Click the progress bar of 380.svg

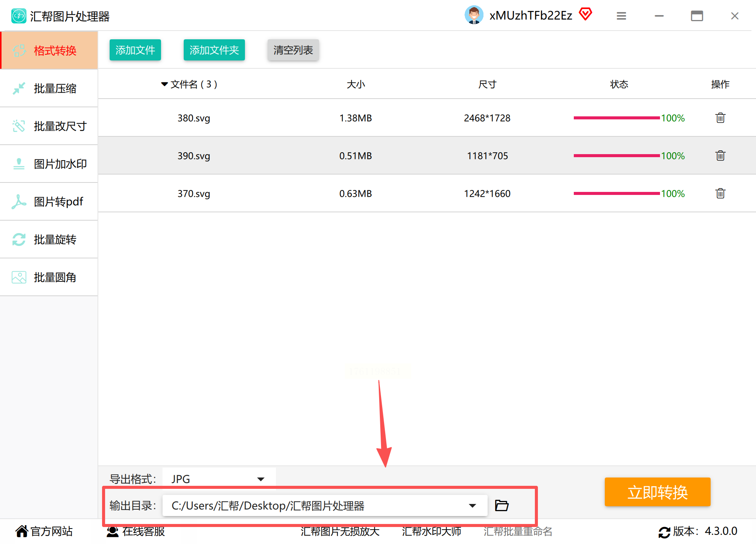pos(616,118)
